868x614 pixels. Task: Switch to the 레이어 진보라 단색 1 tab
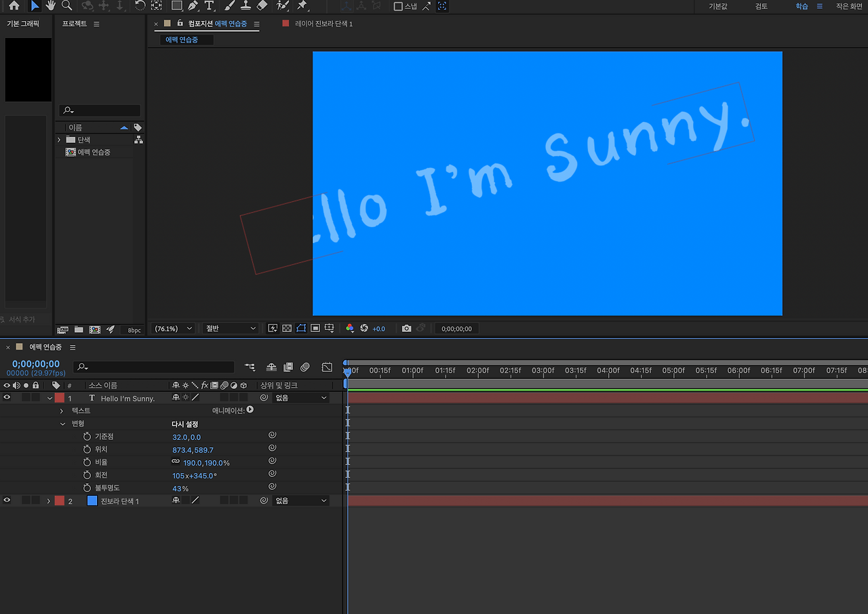(323, 24)
